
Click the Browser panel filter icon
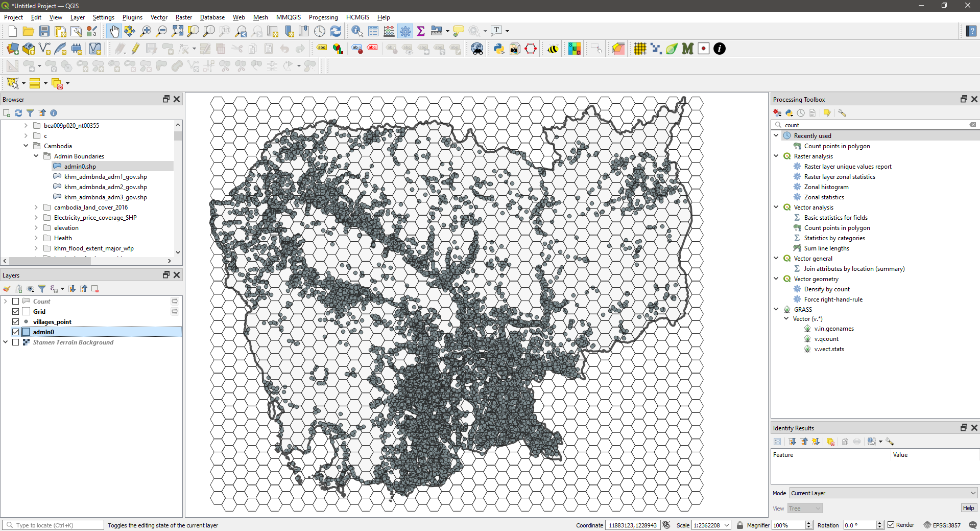coord(30,113)
